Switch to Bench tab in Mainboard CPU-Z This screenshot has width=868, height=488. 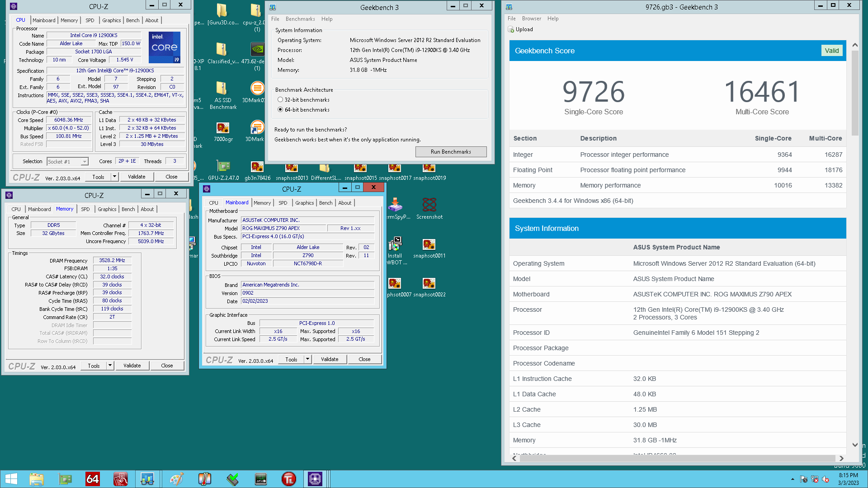[x=325, y=203]
